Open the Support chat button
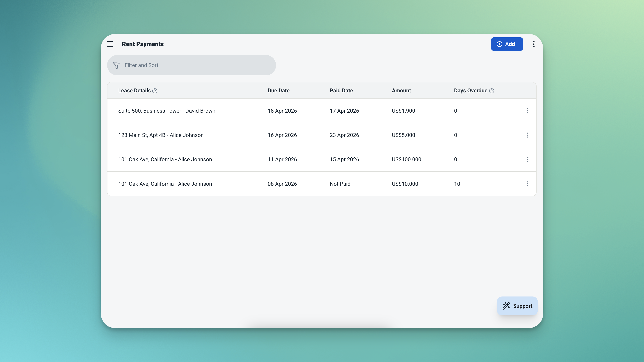 click(517, 306)
